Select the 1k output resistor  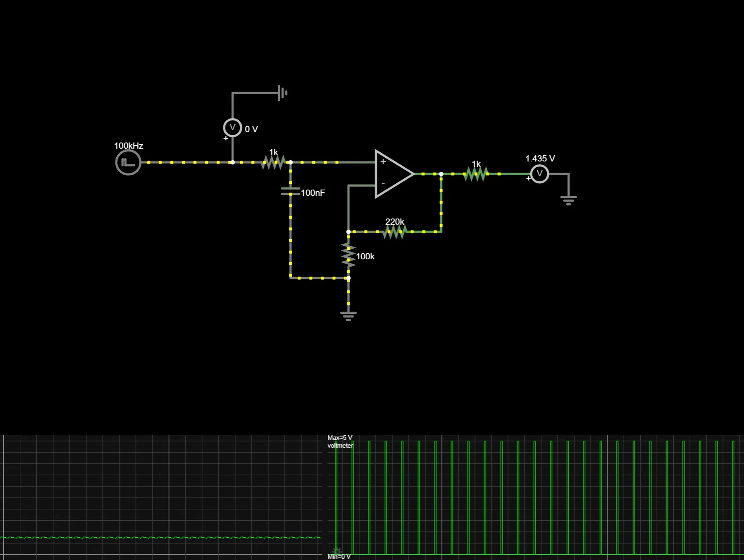[x=476, y=173]
